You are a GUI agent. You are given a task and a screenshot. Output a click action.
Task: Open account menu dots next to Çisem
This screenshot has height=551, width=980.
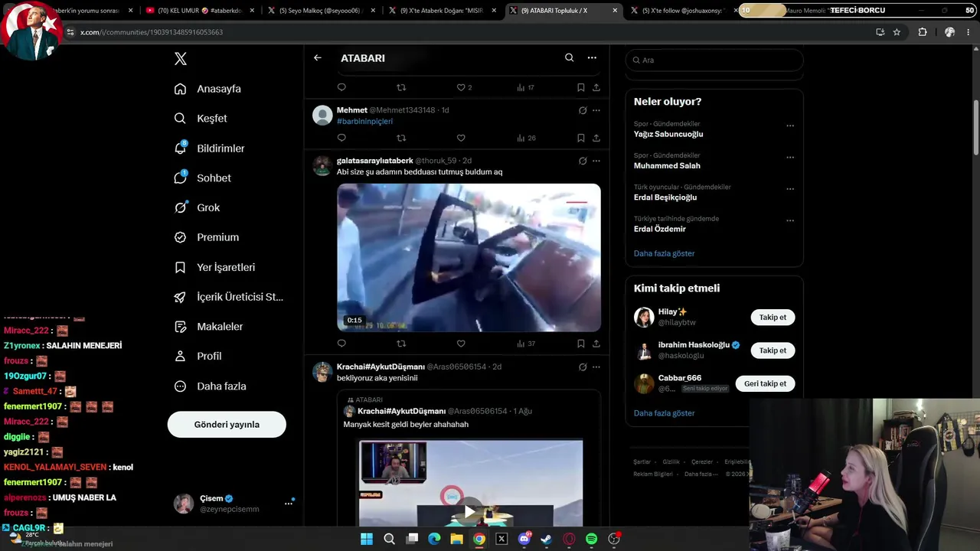pyautogui.click(x=289, y=504)
